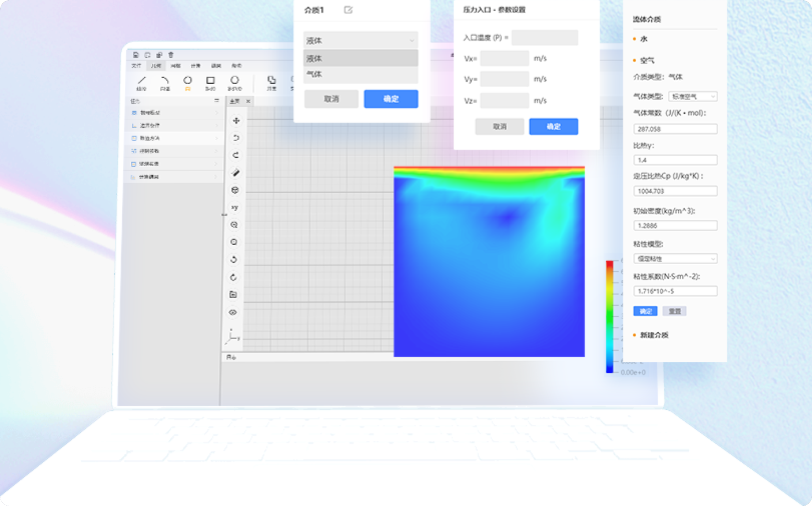Click the rotate clockwise icon
This screenshot has width=812, height=506.
234,277
